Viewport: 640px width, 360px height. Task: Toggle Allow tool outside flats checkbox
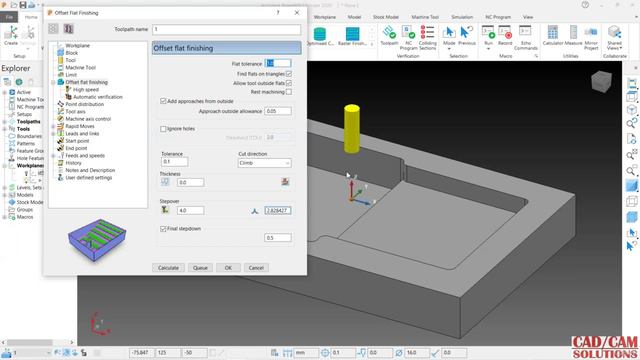pos(289,83)
